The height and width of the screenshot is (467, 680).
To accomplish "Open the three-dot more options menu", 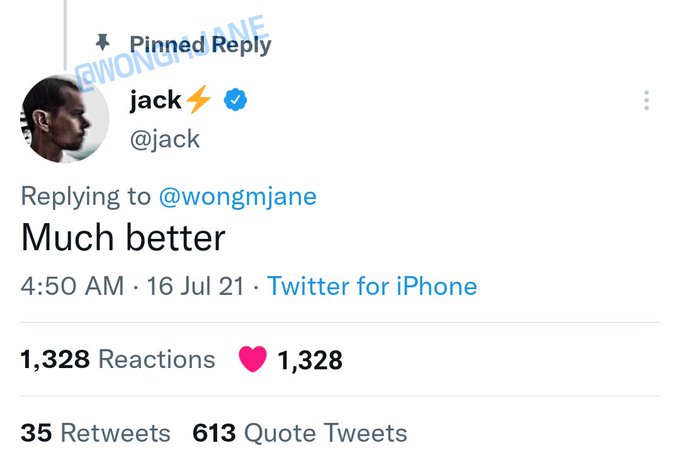I will [x=647, y=100].
